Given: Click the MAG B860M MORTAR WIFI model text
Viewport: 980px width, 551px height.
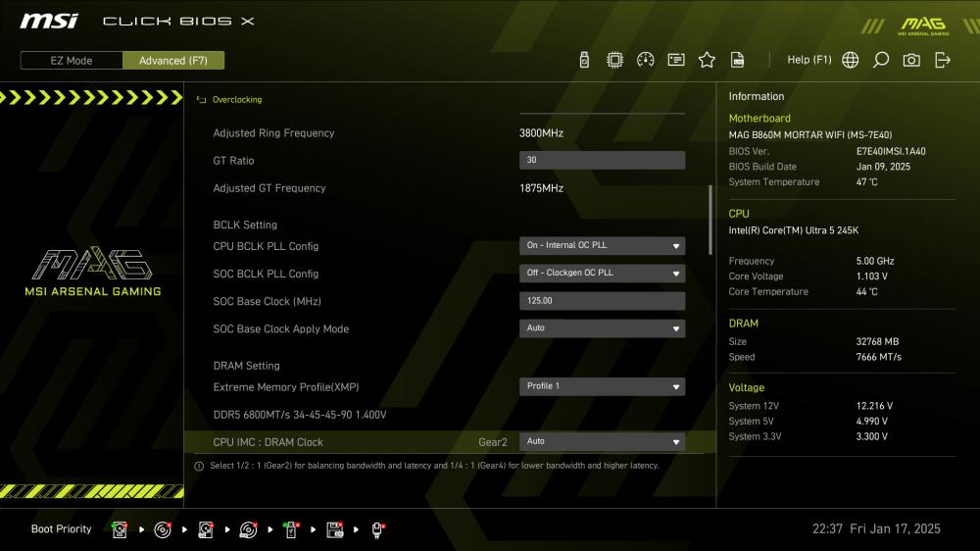Looking at the screenshot, I should (810, 134).
